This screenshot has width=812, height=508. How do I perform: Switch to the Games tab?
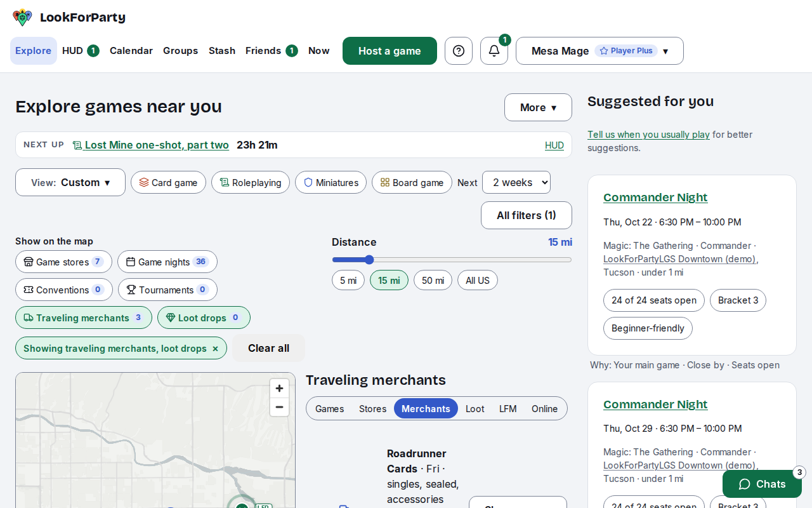pyautogui.click(x=330, y=408)
